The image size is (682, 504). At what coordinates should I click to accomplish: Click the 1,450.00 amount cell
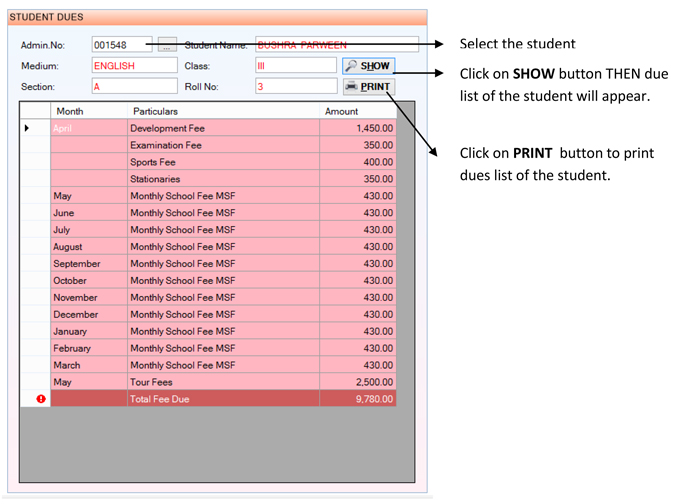[x=358, y=128]
